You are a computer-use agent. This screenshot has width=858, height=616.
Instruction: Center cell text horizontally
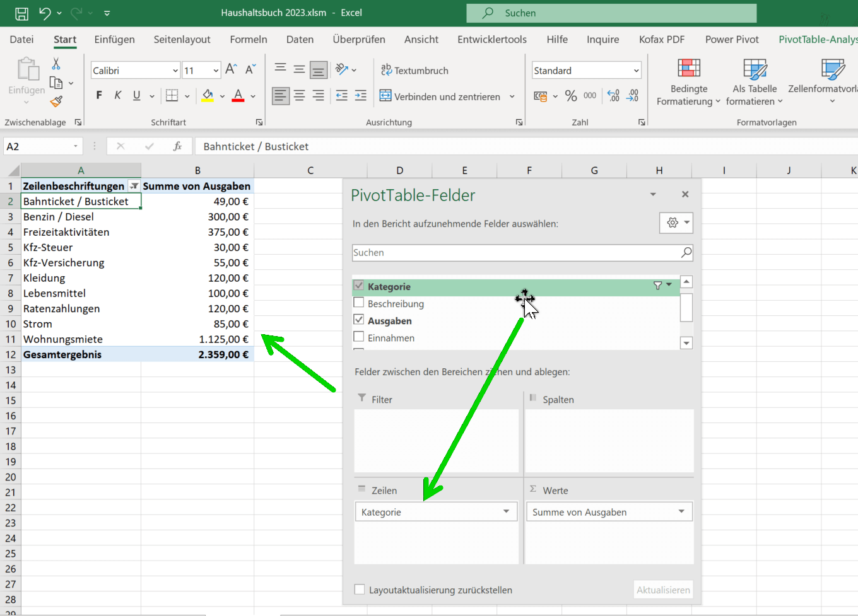(x=300, y=96)
